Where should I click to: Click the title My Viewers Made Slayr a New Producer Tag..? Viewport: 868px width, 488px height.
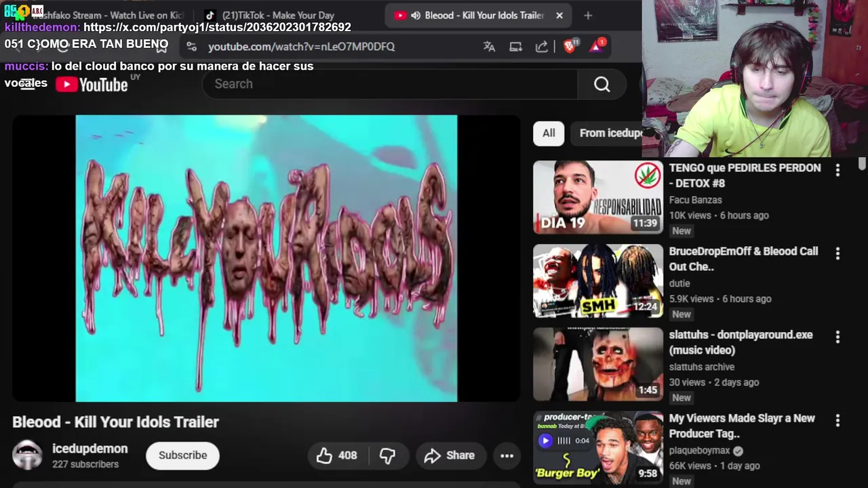pyautogui.click(x=742, y=426)
